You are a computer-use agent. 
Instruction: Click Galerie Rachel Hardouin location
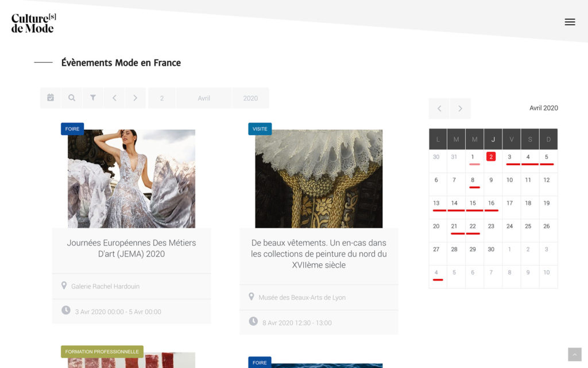pyautogui.click(x=106, y=286)
